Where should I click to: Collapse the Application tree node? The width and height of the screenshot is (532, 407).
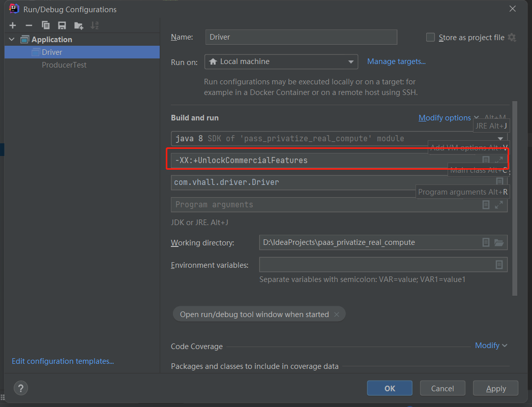pyautogui.click(x=12, y=40)
